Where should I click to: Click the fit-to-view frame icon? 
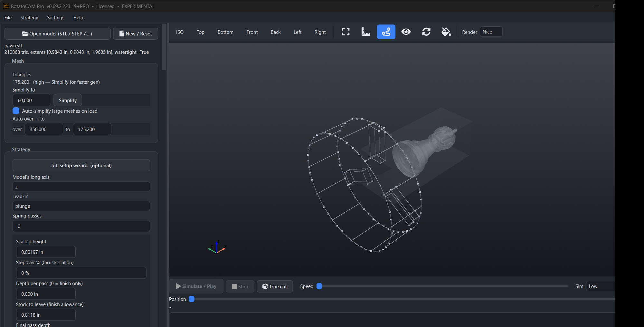pyautogui.click(x=346, y=32)
